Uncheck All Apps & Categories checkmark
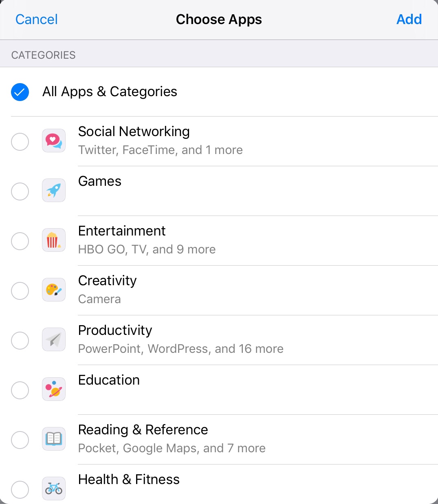The width and height of the screenshot is (438, 504). (x=20, y=92)
